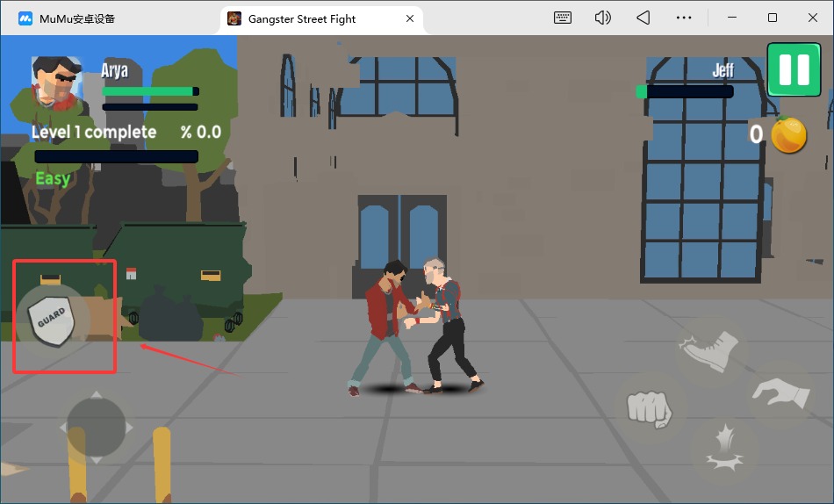Click the Level 1 complete progress bar
The width and height of the screenshot is (834, 504).
(116, 156)
